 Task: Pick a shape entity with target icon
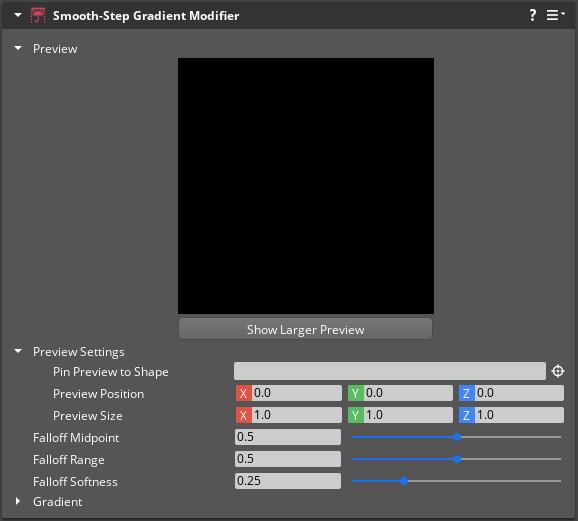pos(558,371)
